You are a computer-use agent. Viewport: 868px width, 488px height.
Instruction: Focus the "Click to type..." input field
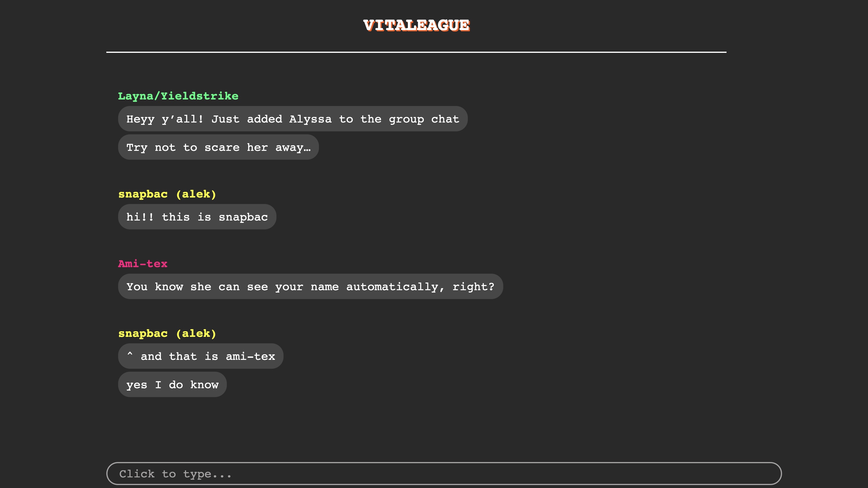click(443, 474)
